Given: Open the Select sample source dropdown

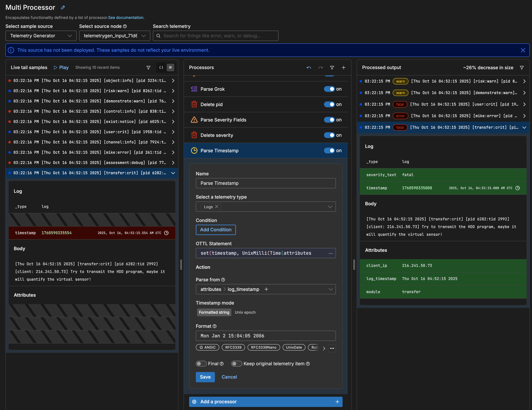Looking at the screenshot, I should coord(41,36).
